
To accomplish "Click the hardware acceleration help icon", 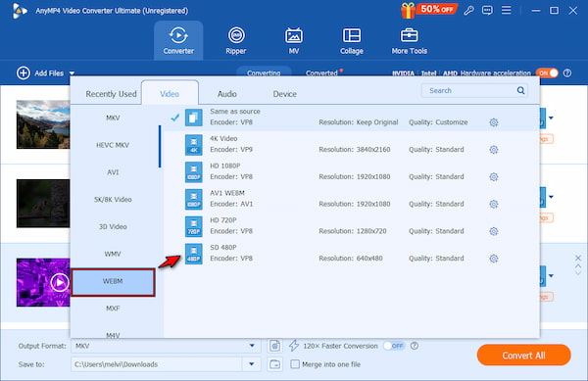I will 567,73.
